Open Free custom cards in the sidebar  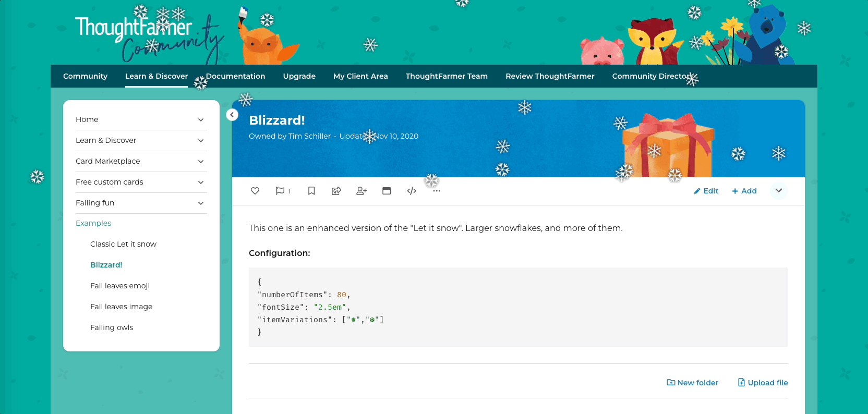pos(110,182)
